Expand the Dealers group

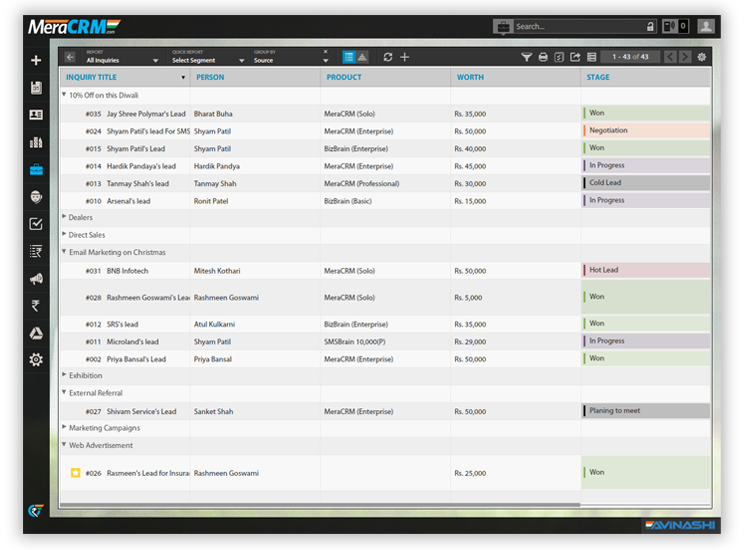click(x=64, y=217)
